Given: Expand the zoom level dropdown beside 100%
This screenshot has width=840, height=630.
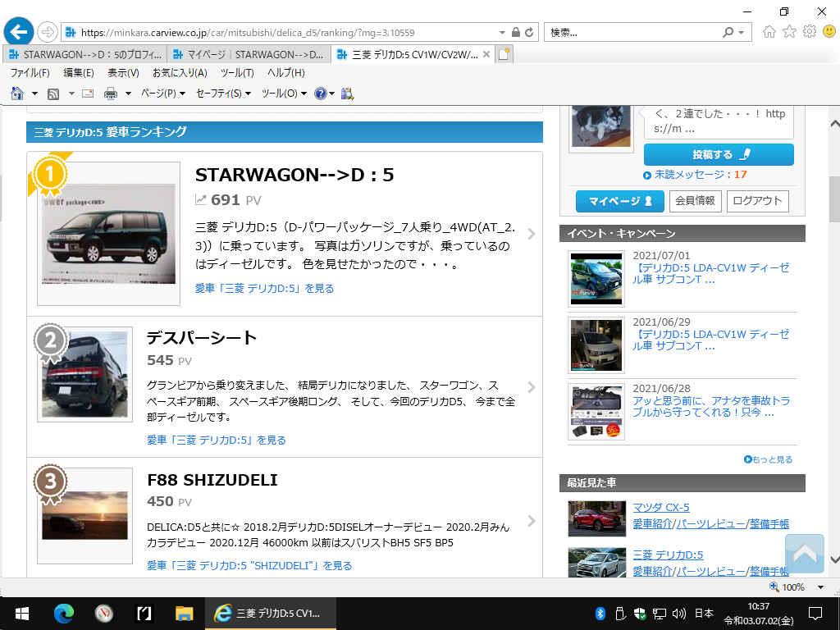Looking at the screenshot, I should coord(820,587).
